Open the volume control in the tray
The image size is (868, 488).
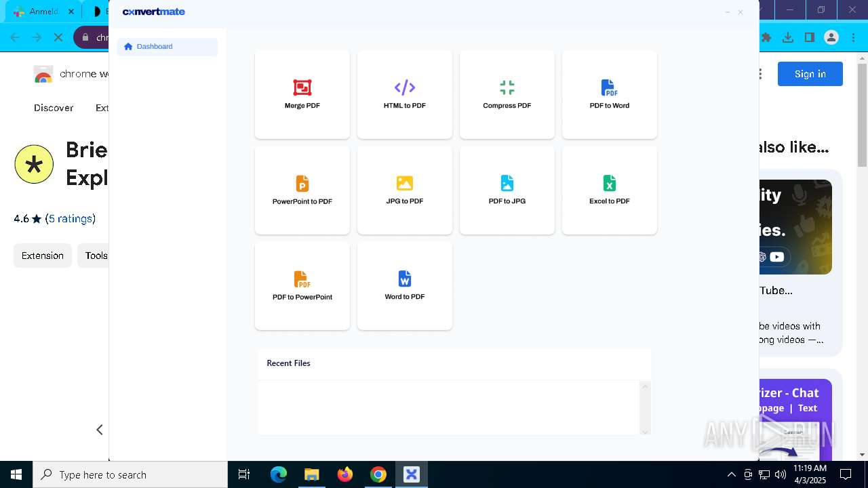tap(781, 474)
